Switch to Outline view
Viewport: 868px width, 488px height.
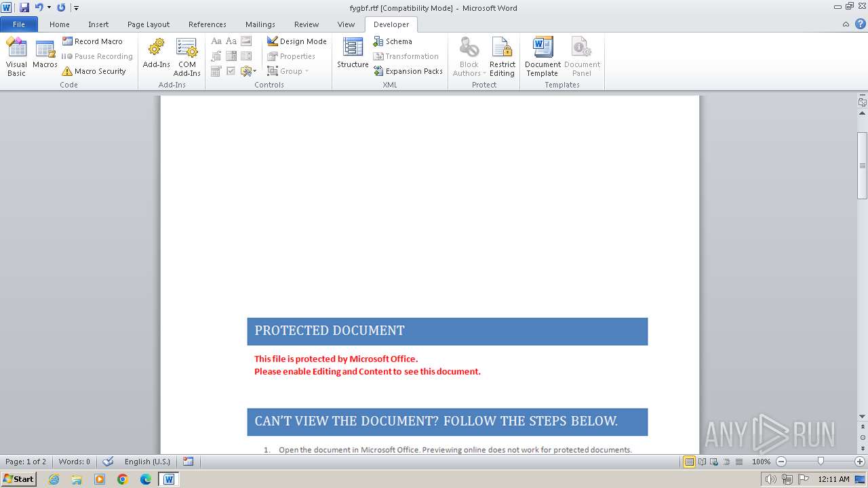click(x=726, y=462)
